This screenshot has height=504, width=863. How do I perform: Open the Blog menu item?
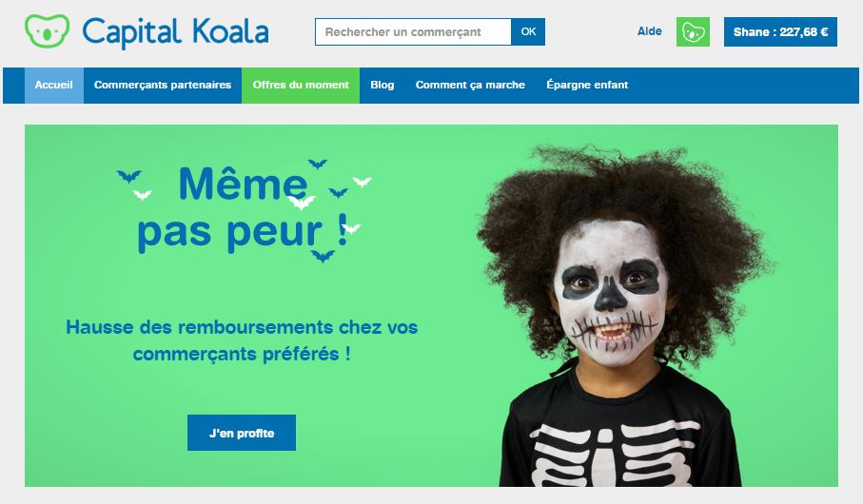(382, 86)
